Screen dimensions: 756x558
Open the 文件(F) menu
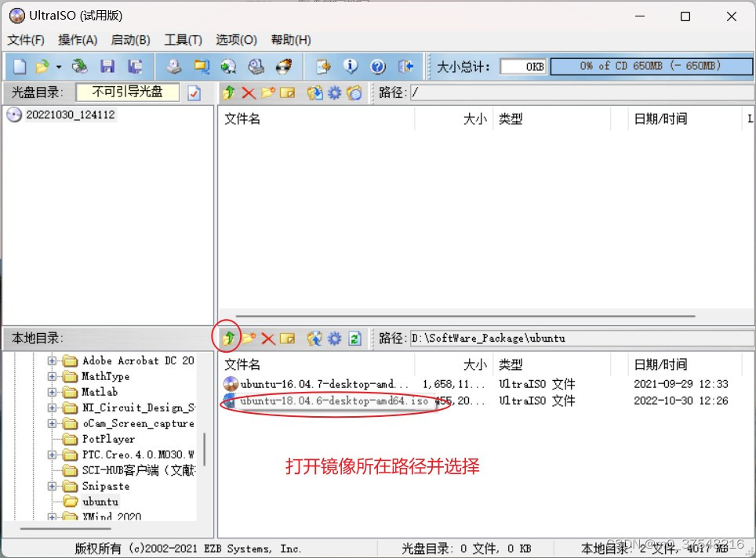coord(26,40)
